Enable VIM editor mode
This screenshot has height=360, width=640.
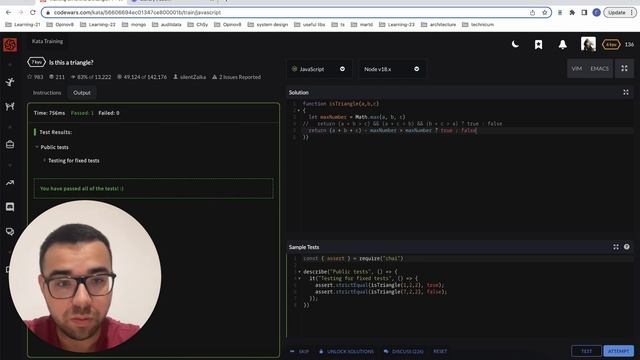[576, 69]
